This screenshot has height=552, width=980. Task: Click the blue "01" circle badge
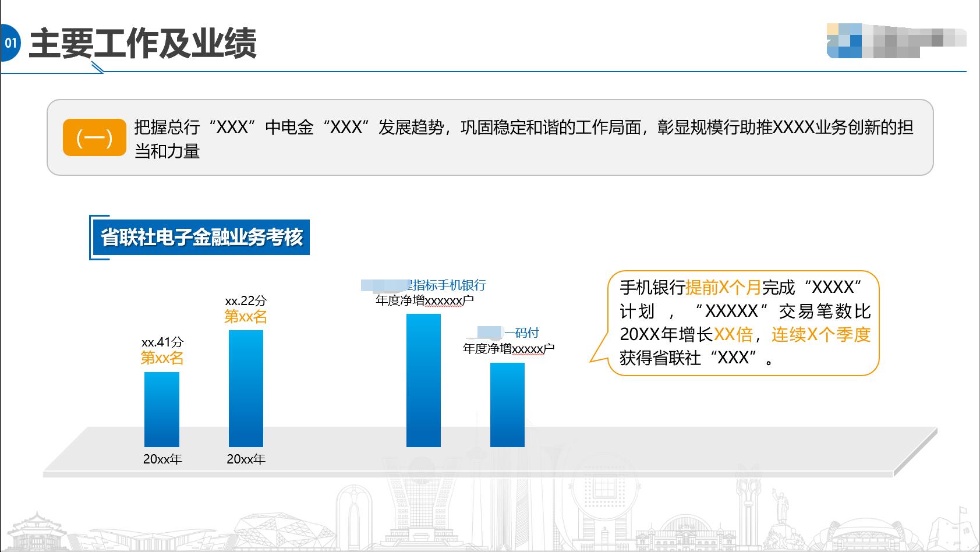pos(10,43)
